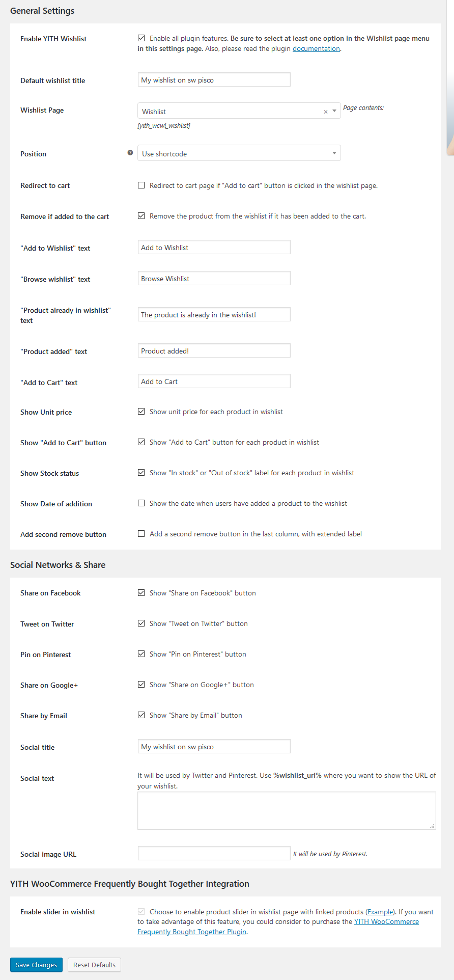Screen dimensions: 454x980
Task: Clear the Wishlist page selection (x icon)
Action: pyautogui.click(x=326, y=112)
